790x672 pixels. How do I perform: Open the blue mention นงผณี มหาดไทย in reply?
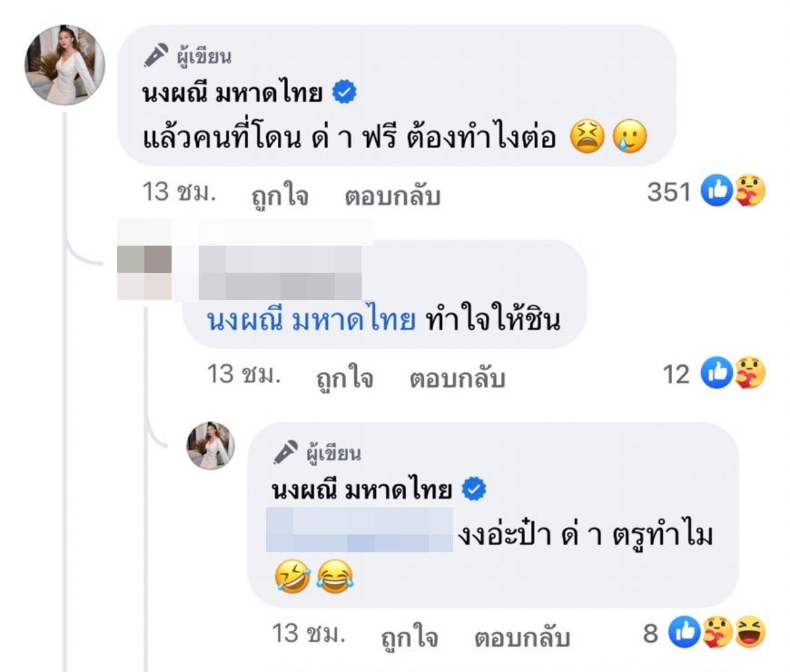(311, 320)
